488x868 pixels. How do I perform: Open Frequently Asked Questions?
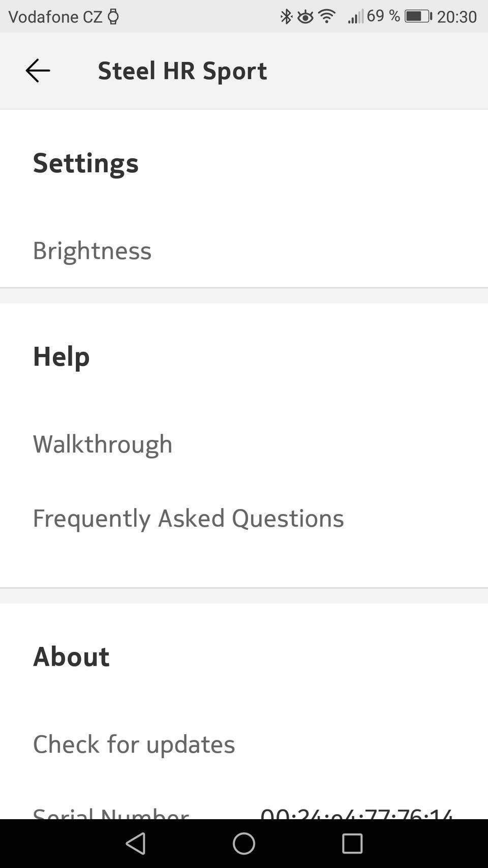(188, 518)
